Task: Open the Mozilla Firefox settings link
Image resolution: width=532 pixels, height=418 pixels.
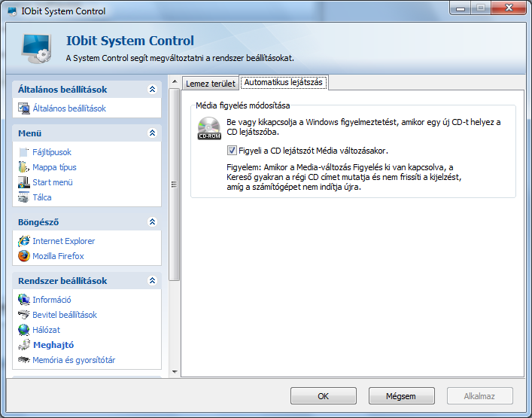Action: pos(58,256)
